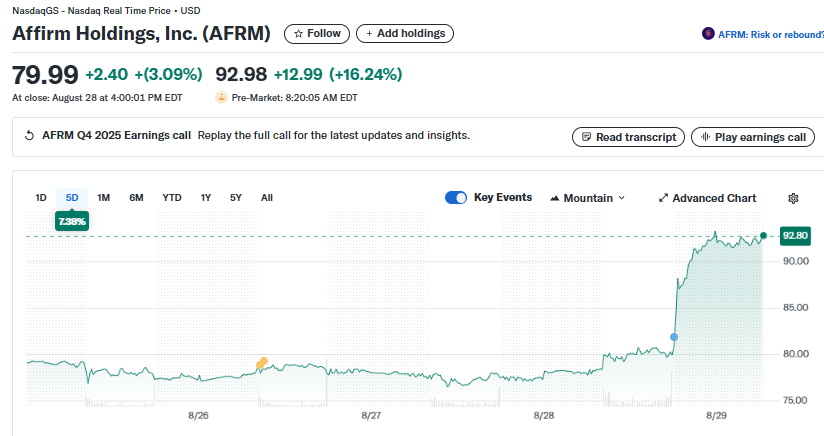The image size is (824, 436).
Task: Select the 1D time range tab
Action: (41, 198)
